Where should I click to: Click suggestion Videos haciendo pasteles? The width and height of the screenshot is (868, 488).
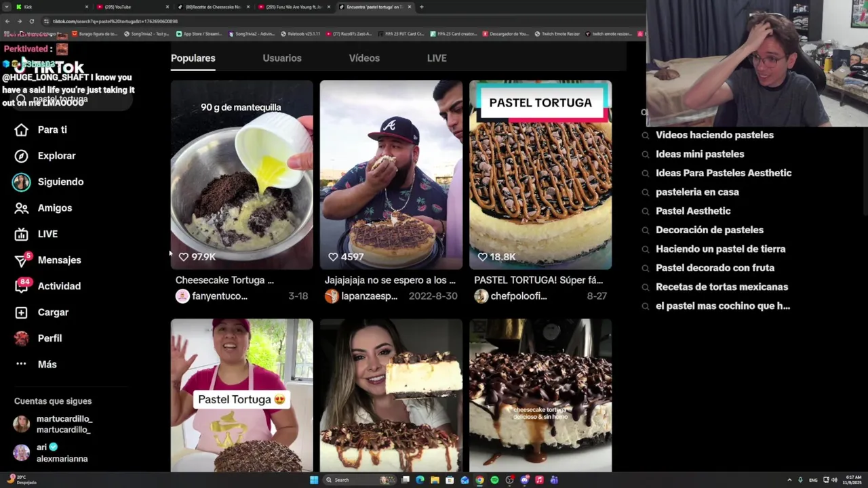point(715,135)
